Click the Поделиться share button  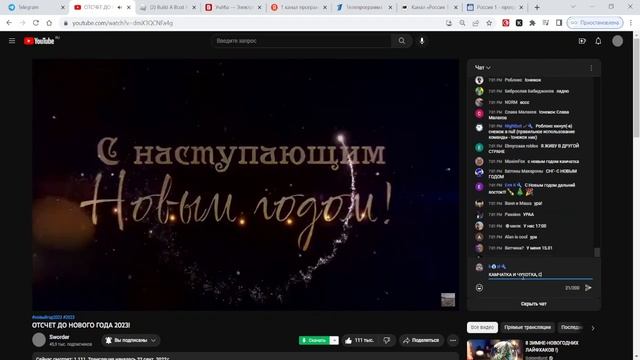click(x=421, y=340)
